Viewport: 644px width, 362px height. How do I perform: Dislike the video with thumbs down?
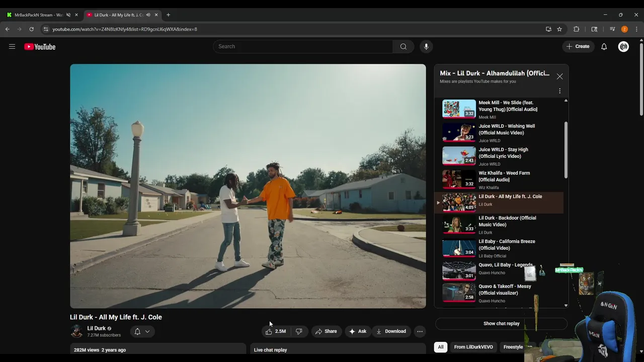[299, 331]
